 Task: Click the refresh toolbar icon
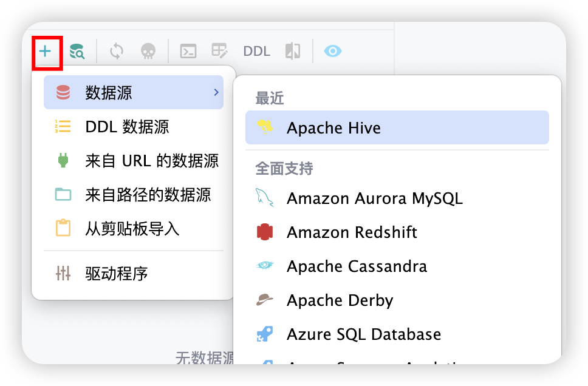(x=116, y=51)
